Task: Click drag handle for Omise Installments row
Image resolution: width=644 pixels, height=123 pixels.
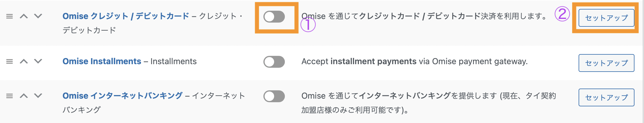Action: [x=10, y=61]
